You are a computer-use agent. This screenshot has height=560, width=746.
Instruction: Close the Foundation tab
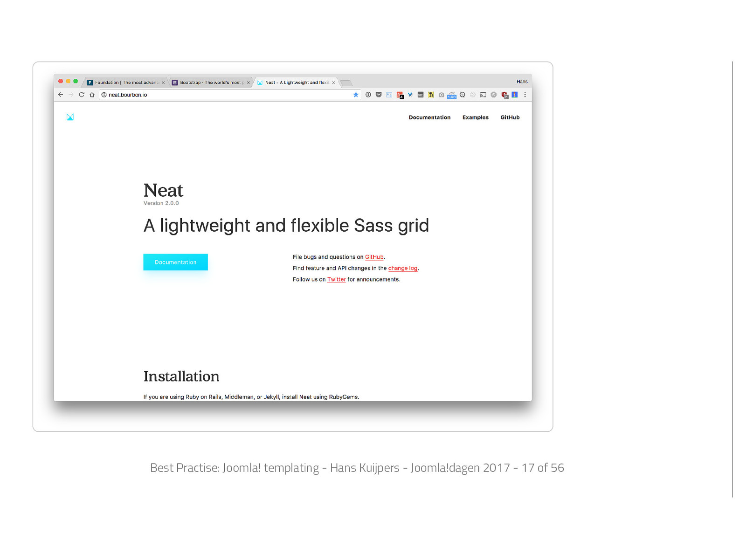(163, 83)
